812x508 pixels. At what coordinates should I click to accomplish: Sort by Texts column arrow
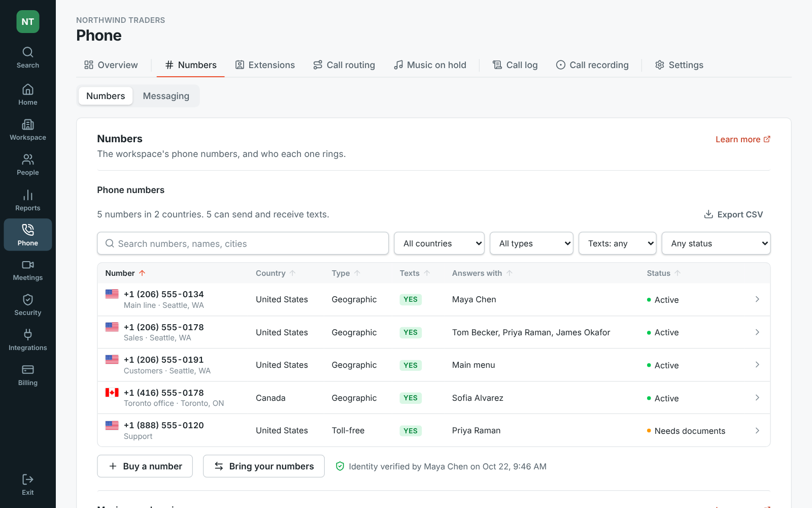[427, 273]
